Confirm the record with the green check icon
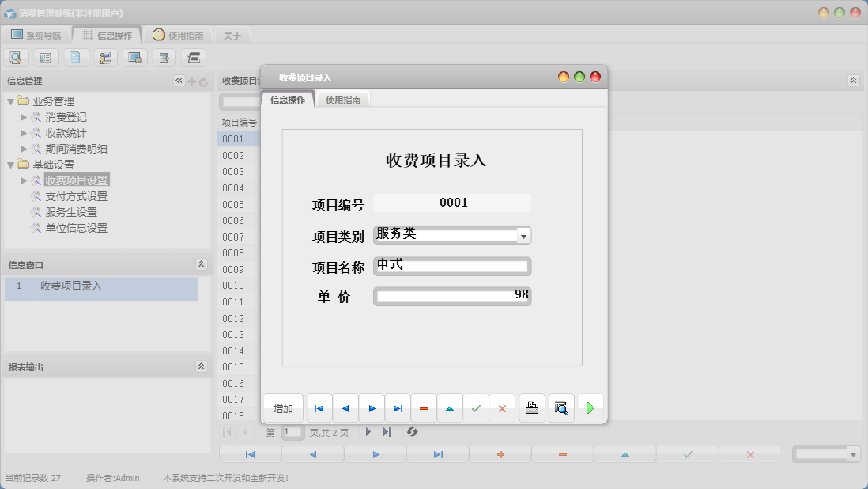Image resolution: width=868 pixels, height=489 pixels. (476, 407)
